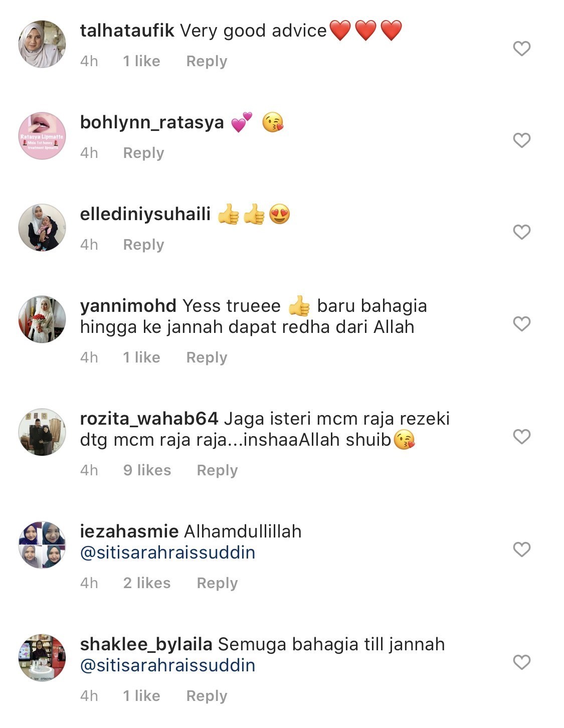Reply to rozita_wahab64's comment
The width and height of the screenshot is (564, 728).
click(217, 470)
